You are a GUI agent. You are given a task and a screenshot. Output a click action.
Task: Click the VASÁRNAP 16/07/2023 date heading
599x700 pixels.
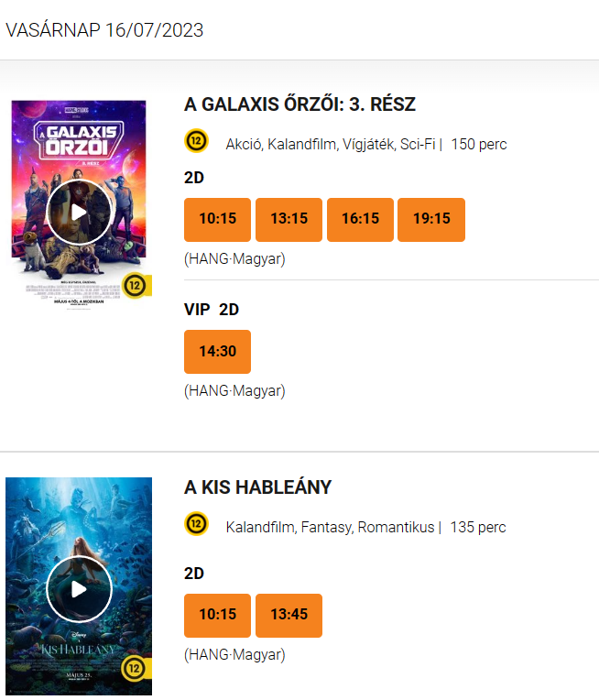point(104,30)
